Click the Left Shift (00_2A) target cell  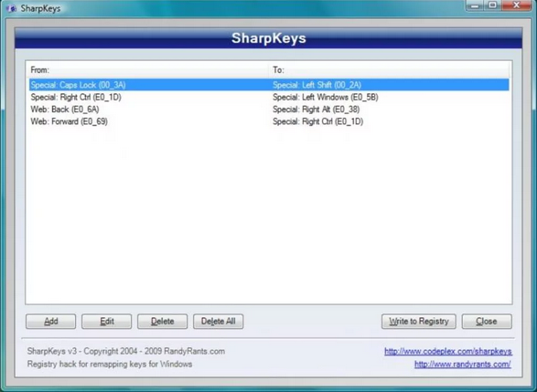pyautogui.click(x=317, y=85)
